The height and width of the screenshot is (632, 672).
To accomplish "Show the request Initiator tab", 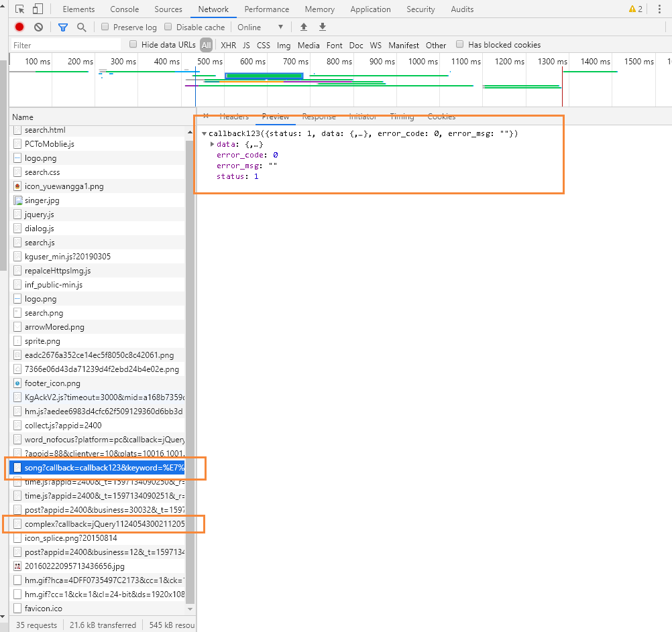I will click(363, 117).
